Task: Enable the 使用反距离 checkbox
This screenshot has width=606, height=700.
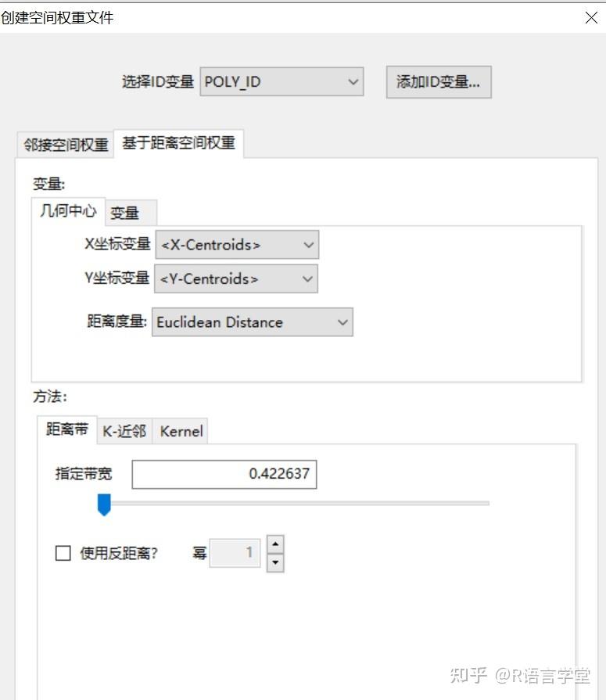Action: (x=63, y=554)
